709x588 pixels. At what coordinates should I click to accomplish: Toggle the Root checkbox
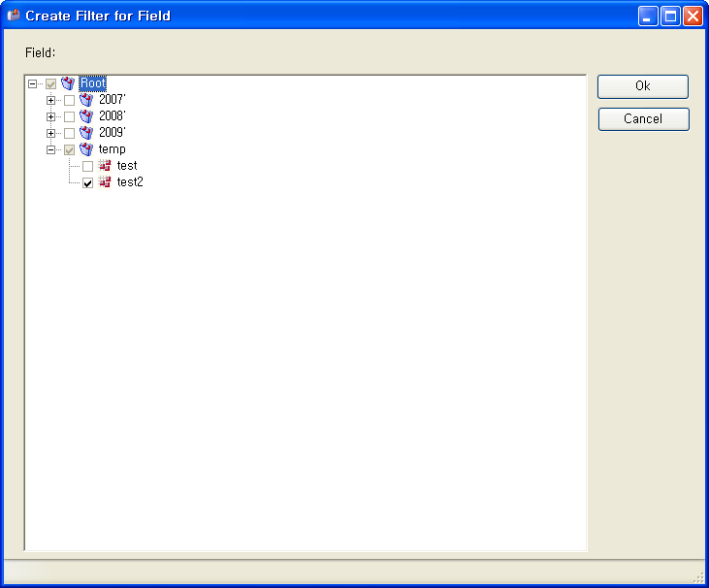pos(50,83)
